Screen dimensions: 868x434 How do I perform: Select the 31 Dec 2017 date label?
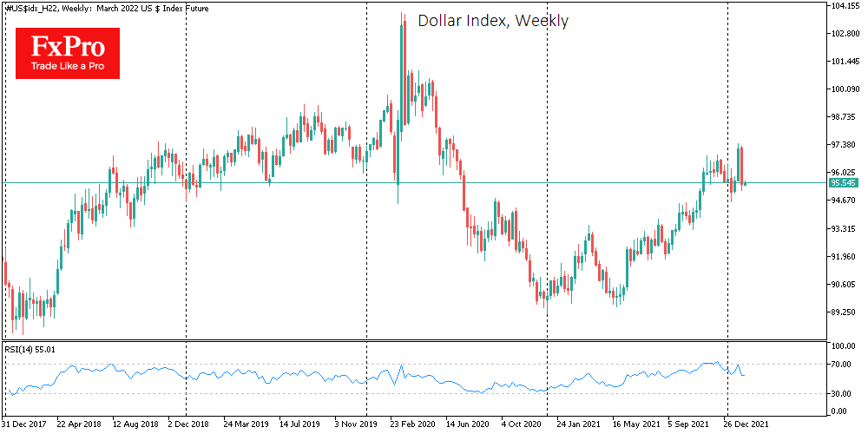click(x=25, y=426)
